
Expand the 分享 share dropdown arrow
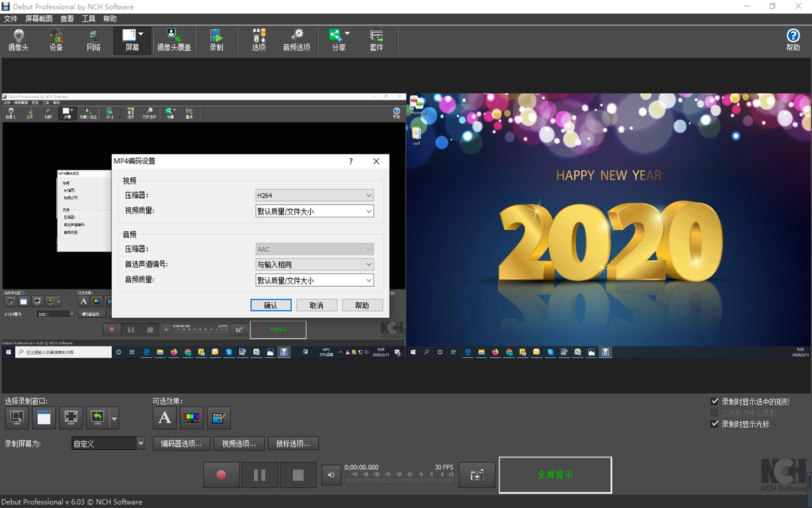(x=347, y=34)
